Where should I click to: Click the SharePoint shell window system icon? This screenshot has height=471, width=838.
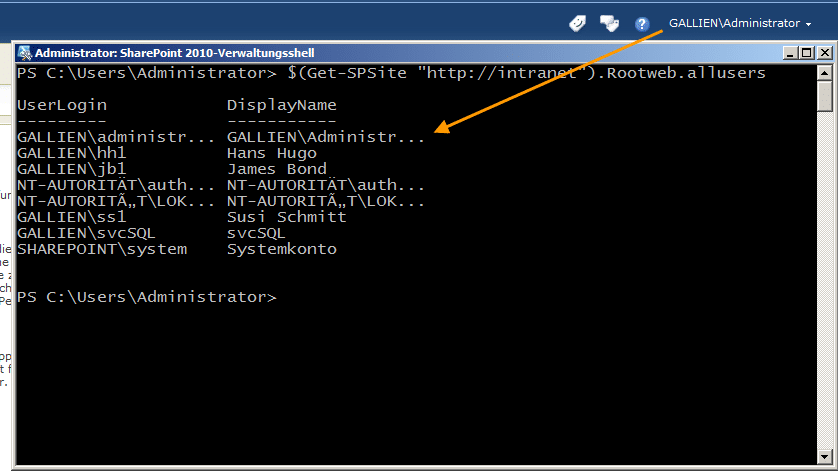click(25, 53)
